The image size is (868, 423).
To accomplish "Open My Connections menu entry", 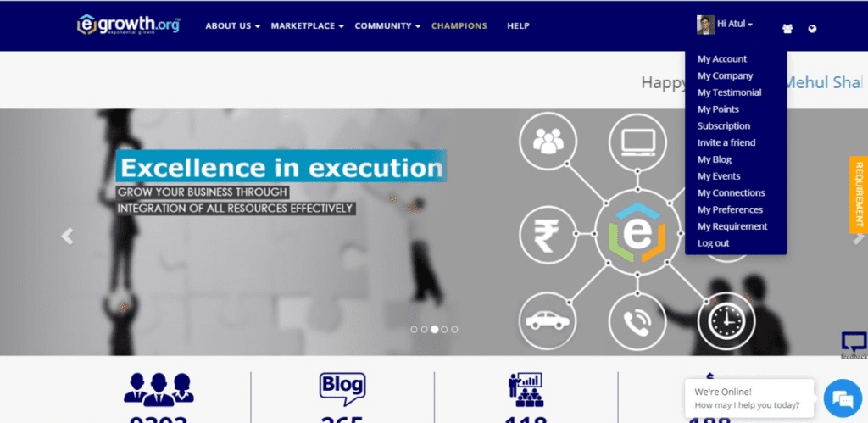I will pos(731,192).
